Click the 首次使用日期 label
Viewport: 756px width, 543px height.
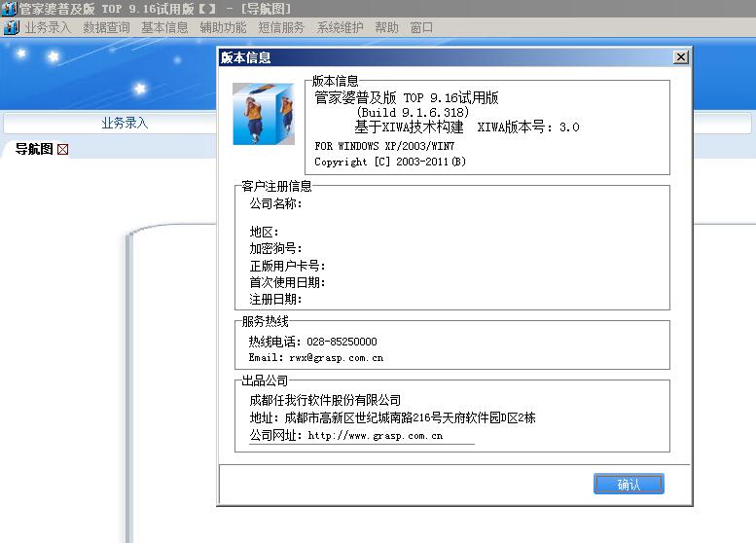287,282
